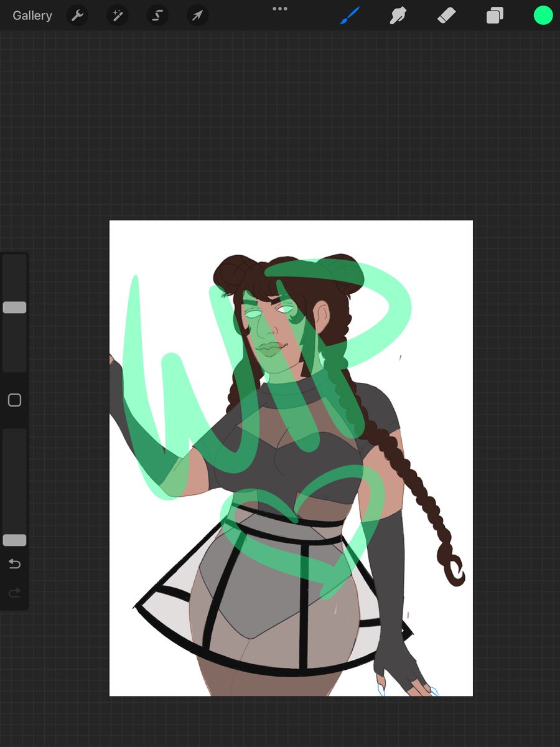Open the Actions wrench menu
Image resolution: width=560 pixels, height=747 pixels.
click(77, 16)
